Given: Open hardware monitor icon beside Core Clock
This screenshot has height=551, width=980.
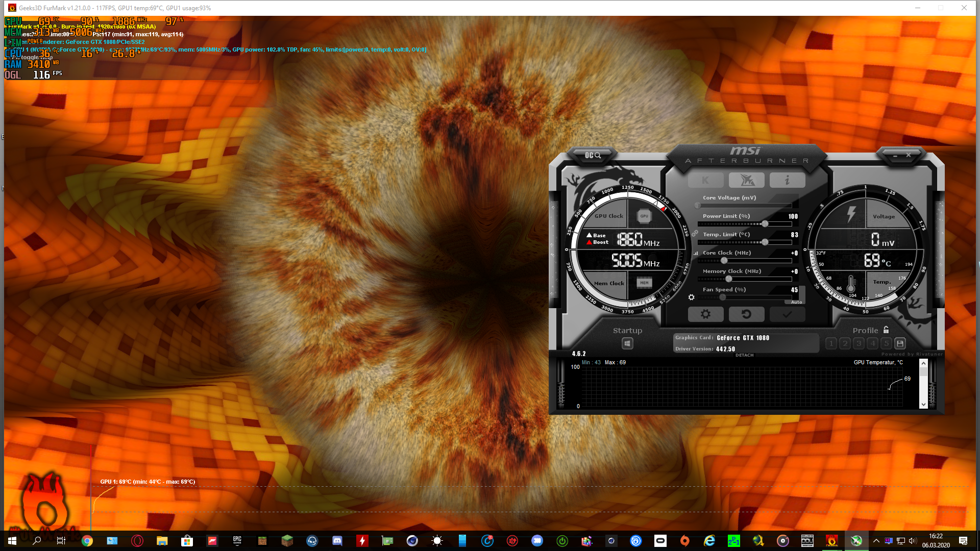Looking at the screenshot, I should 695,253.
